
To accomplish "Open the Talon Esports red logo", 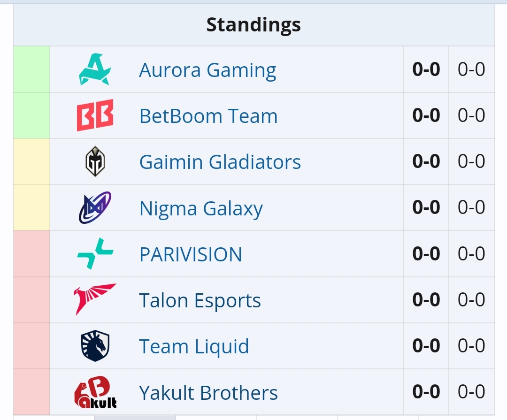I will (x=95, y=299).
